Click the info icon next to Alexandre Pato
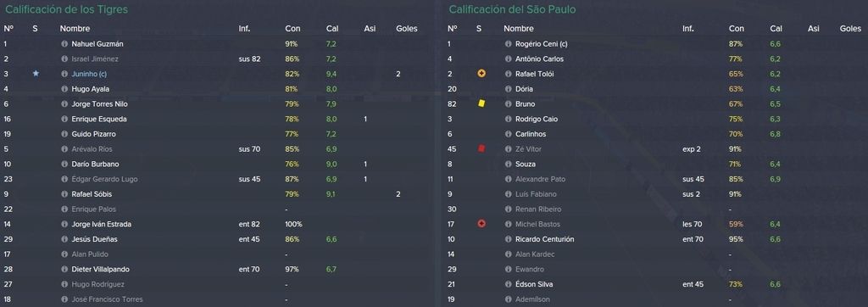This screenshot has width=868, height=307. pyautogui.click(x=509, y=179)
